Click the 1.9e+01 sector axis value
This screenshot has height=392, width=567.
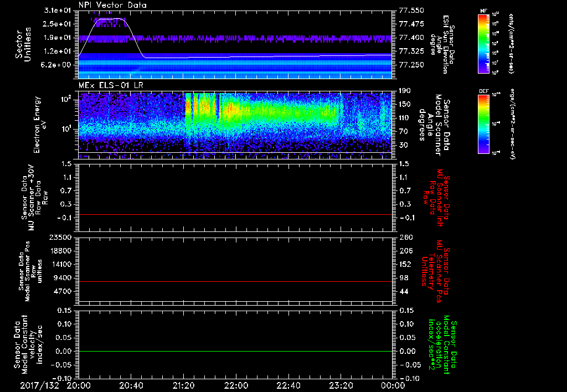click(x=58, y=38)
